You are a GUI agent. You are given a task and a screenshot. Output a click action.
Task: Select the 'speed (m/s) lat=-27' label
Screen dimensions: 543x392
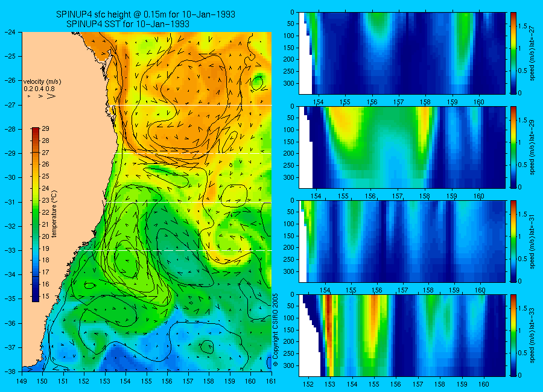click(532, 53)
